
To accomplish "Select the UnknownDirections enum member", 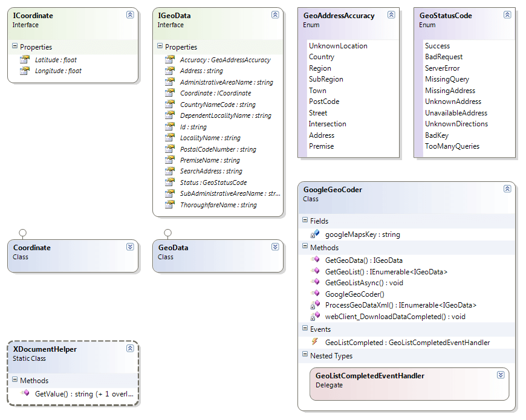I will [456, 124].
